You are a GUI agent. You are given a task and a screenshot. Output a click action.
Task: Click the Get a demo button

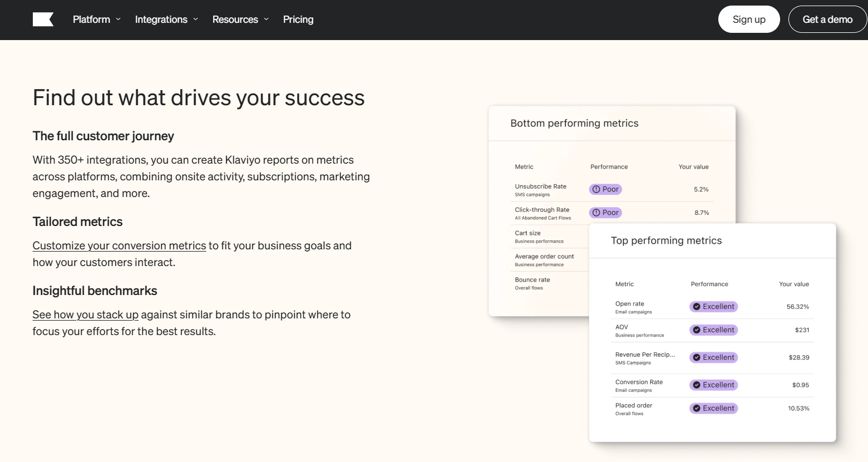(x=827, y=19)
